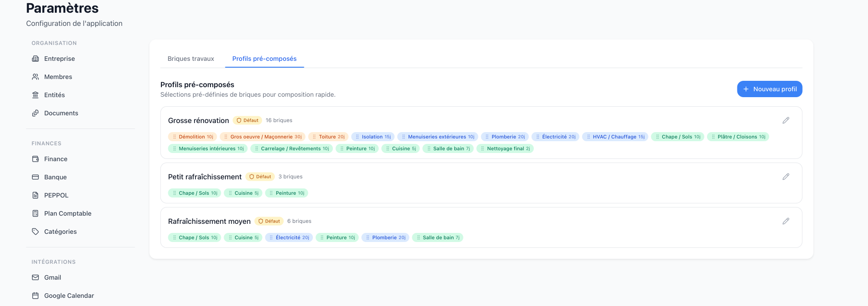The image size is (868, 306).
Task: Click the '16 briques' count label
Action: [x=279, y=120]
